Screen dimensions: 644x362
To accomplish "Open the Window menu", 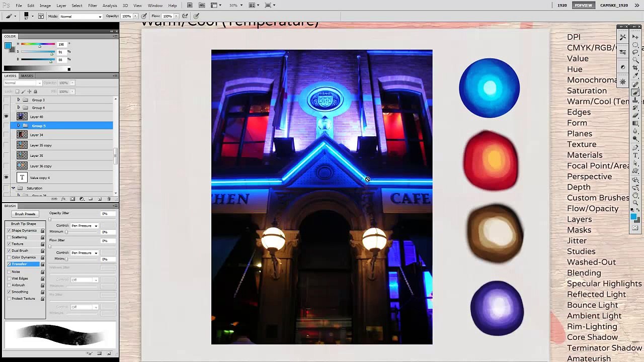I will point(155,5).
